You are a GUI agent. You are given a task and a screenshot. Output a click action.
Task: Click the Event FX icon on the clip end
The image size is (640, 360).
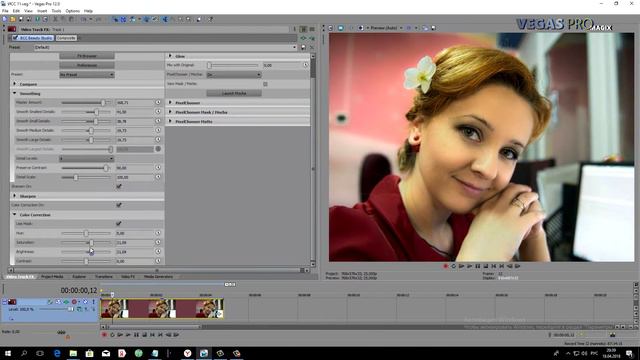(x=219, y=314)
